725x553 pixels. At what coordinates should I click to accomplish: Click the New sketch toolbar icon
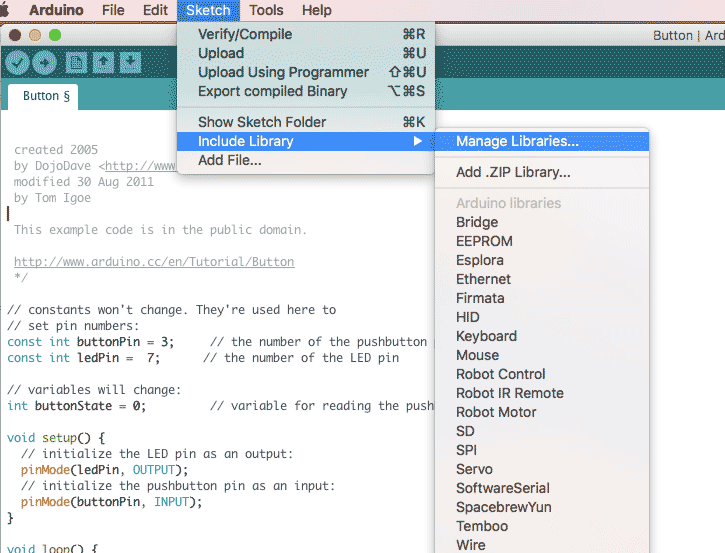click(x=76, y=62)
